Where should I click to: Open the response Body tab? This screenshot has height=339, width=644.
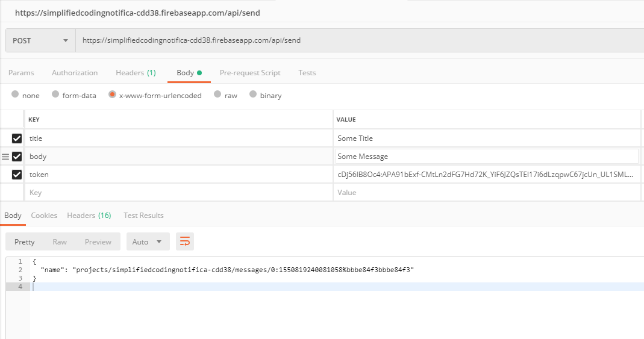click(13, 216)
